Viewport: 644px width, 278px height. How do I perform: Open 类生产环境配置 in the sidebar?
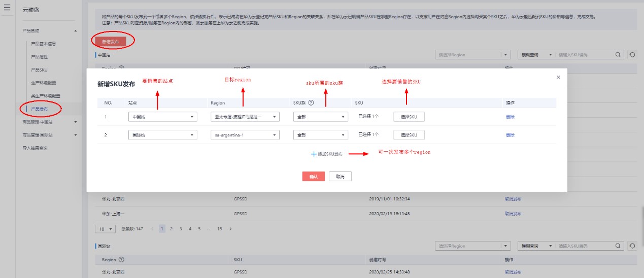coord(45,96)
